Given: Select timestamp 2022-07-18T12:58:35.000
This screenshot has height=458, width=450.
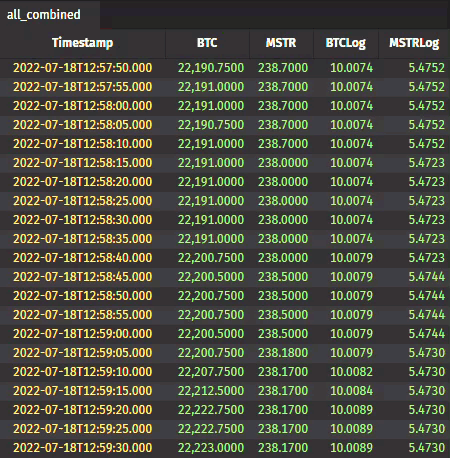Looking at the screenshot, I should (83, 239).
